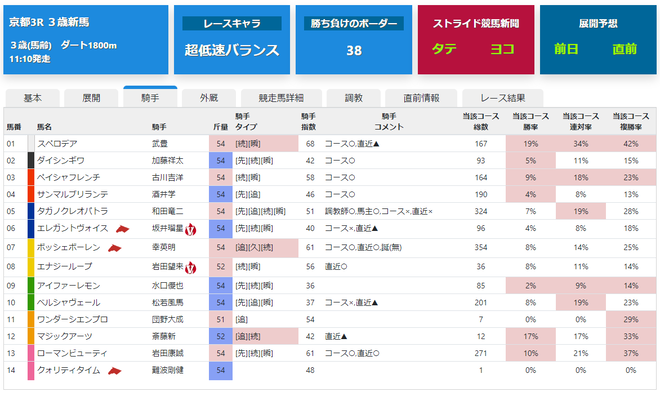Viewport: 660px width, 396px height.
Task: Click the レースキャラ panel header
Action: tap(232, 24)
